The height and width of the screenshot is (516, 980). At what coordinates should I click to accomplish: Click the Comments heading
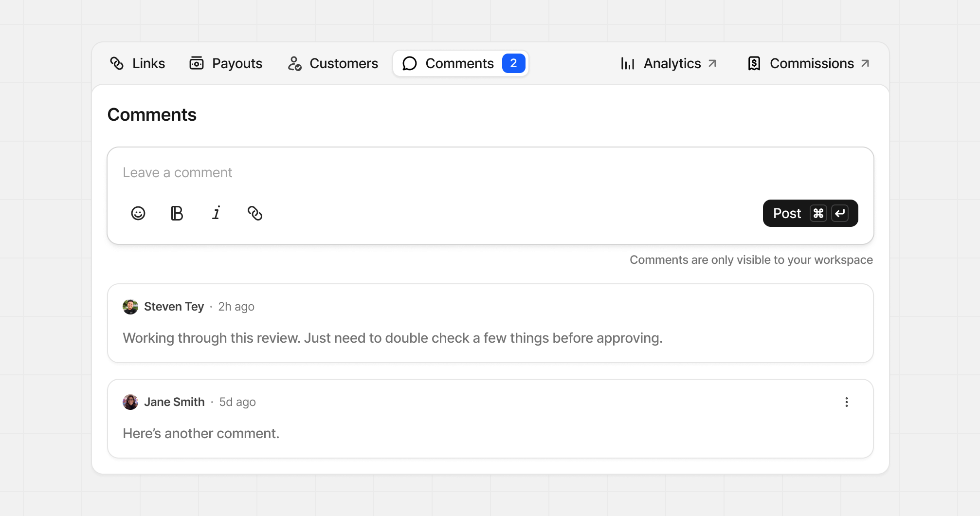coord(152,115)
